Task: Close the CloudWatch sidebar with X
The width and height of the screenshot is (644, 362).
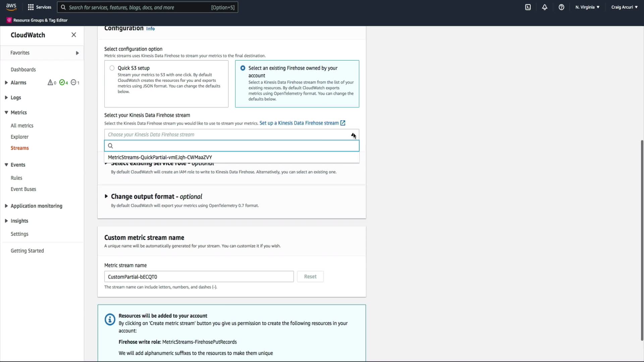Action: pyautogui.click(x=74, y=35)
